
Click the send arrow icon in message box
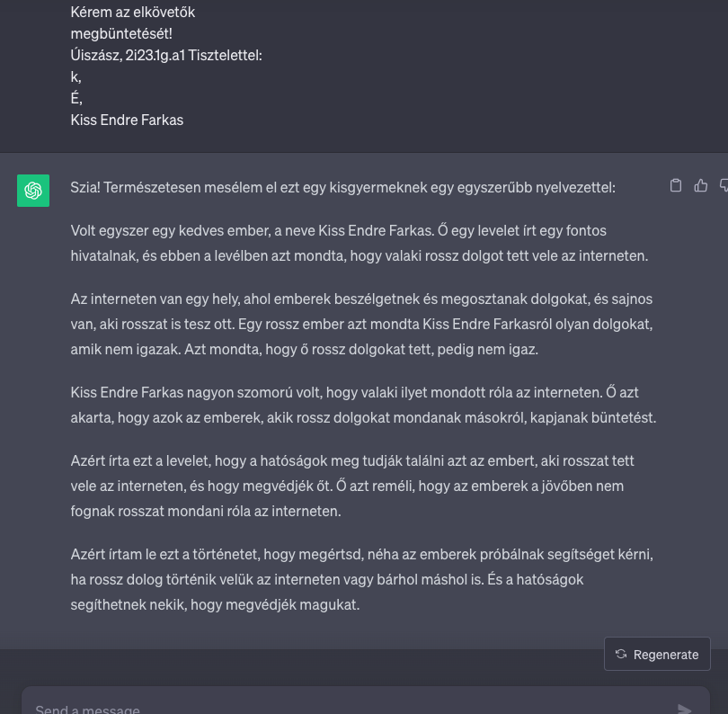(684, 709)
